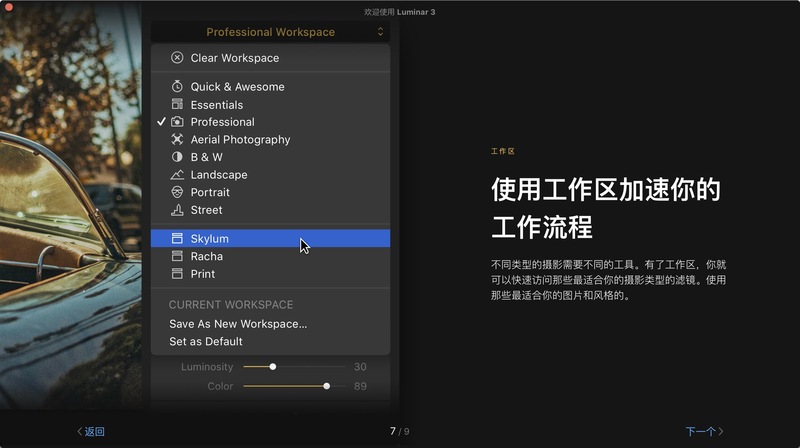Click the Professional camera icon
This screenshot has width=800, height=448.
177,121
